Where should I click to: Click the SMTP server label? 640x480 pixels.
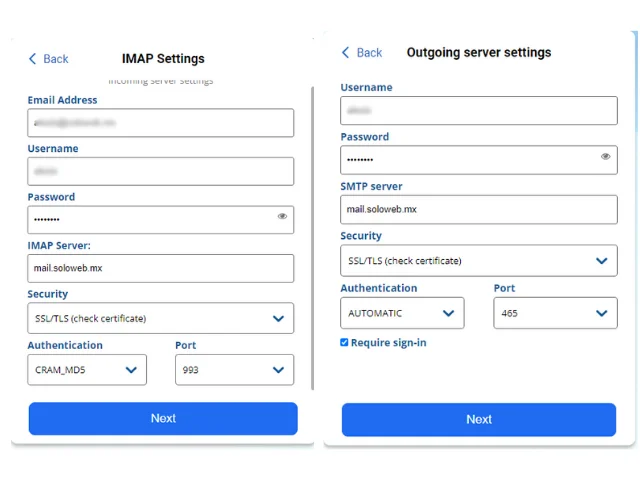pyautogui.click(x=371, y=187)
